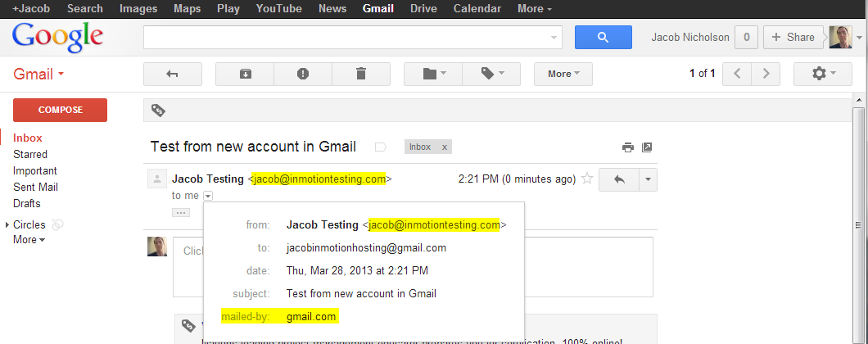Click the tag icon in bottom ad
The image size is (868, 344).
(188, 326)
